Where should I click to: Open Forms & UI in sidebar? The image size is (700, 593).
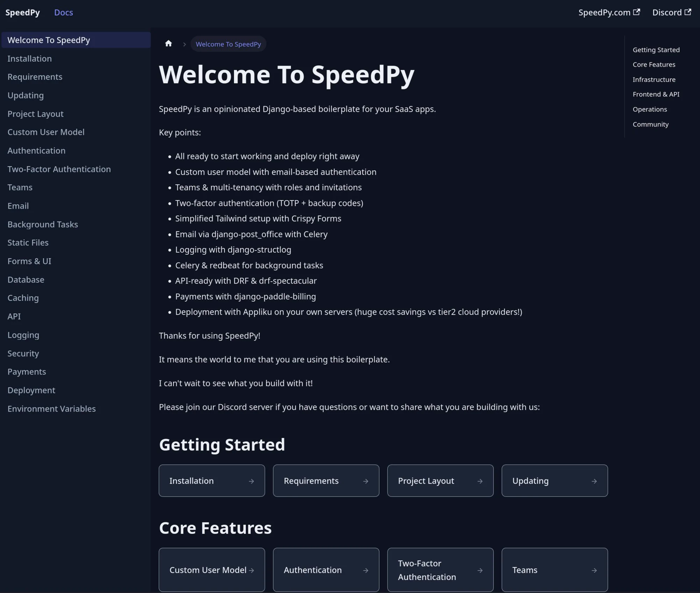(76, 261)
